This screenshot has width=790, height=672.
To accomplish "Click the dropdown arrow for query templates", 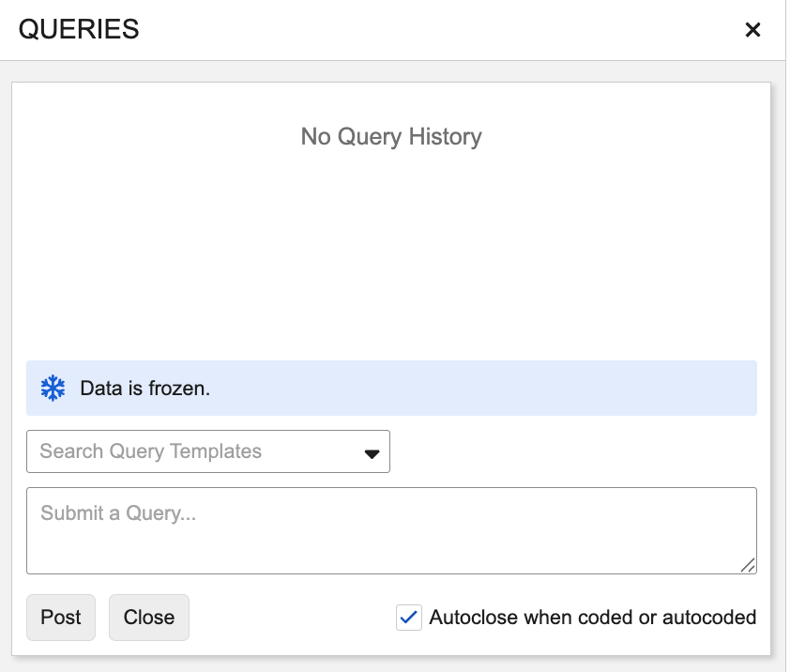I will click(x=372, y=453).
